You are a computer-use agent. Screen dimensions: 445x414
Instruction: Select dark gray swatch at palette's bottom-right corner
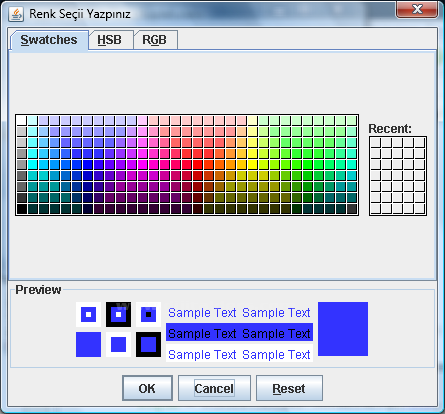(x=352, y=209)
